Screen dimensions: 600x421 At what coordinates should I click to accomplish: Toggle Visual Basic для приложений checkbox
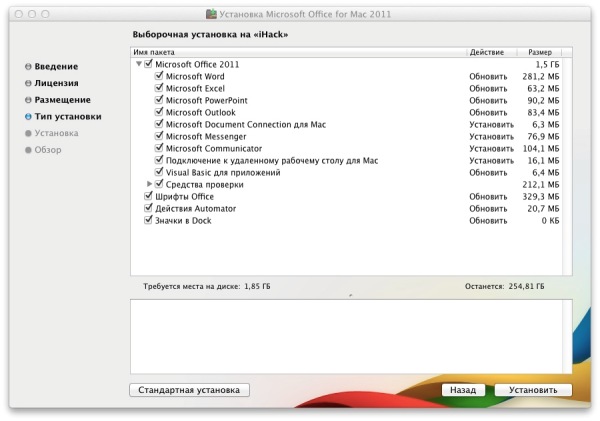(159, 172)
